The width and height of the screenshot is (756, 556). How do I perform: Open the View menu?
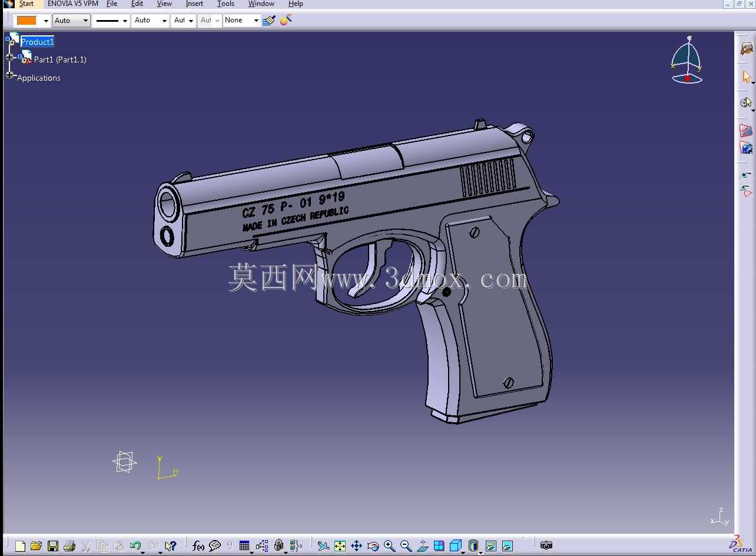[x=164, y=4]
